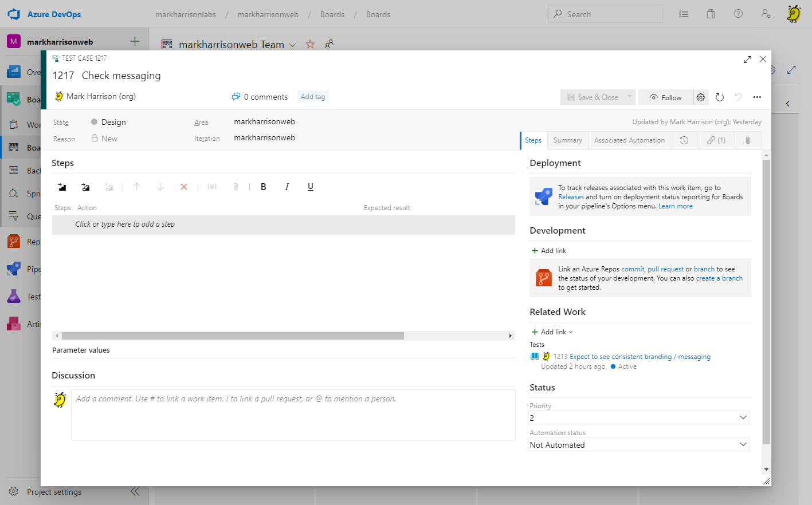Open the Automation status dropdown
Screen dimensions: 812x505
638,445
